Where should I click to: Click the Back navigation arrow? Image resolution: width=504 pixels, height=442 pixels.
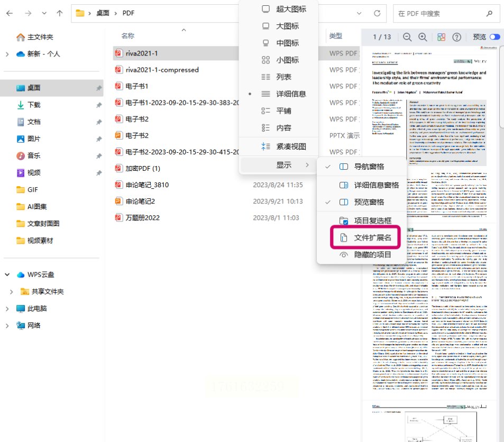[10, 13]
